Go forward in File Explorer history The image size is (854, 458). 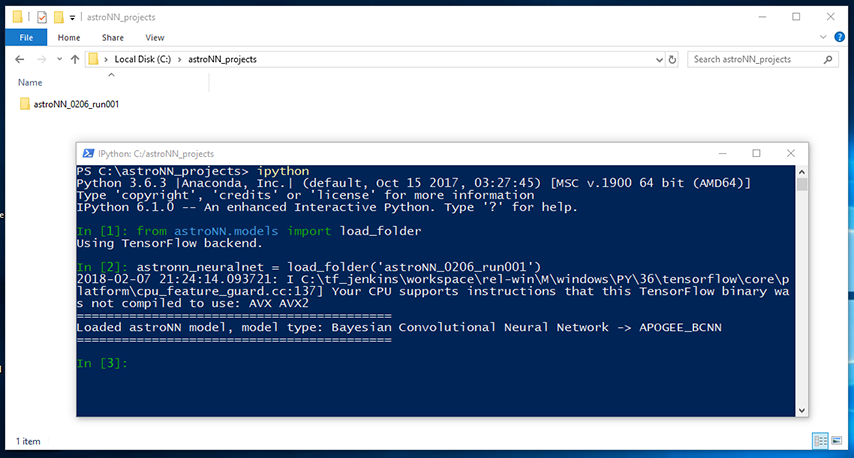click(x=41, y=59)
